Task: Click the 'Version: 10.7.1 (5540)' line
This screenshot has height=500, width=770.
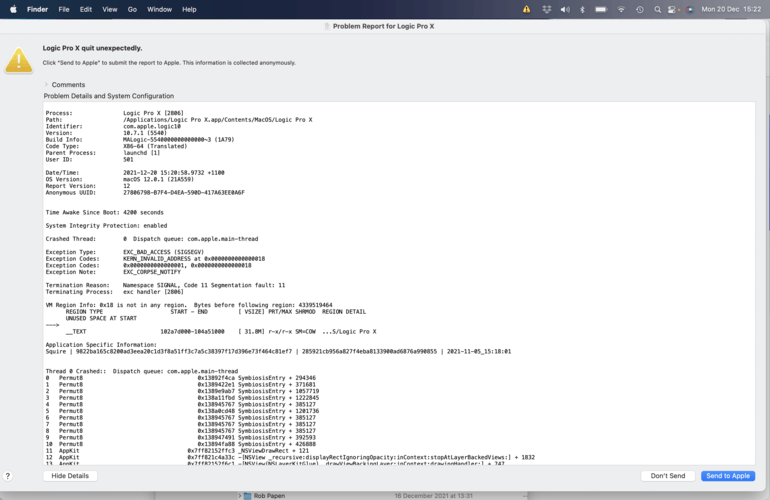Action: point(106,133)
